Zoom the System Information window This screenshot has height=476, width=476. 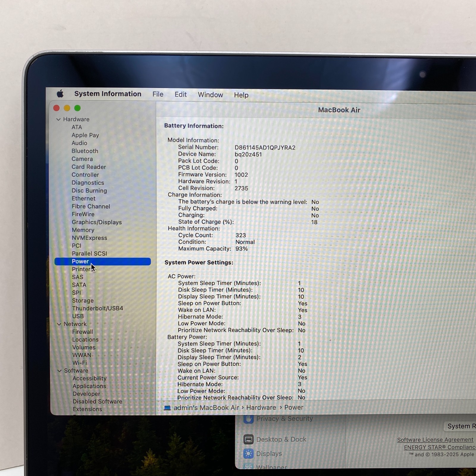point(77,108)
